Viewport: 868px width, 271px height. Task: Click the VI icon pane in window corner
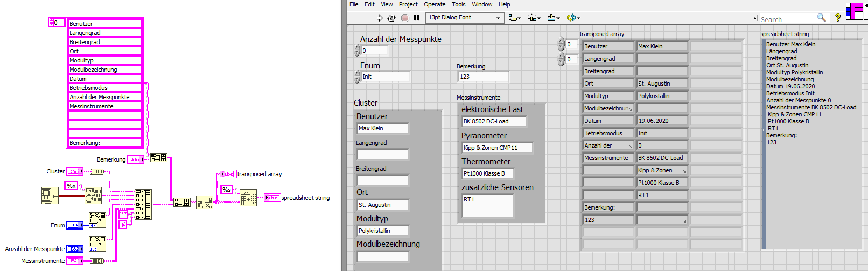coord(855,11)
